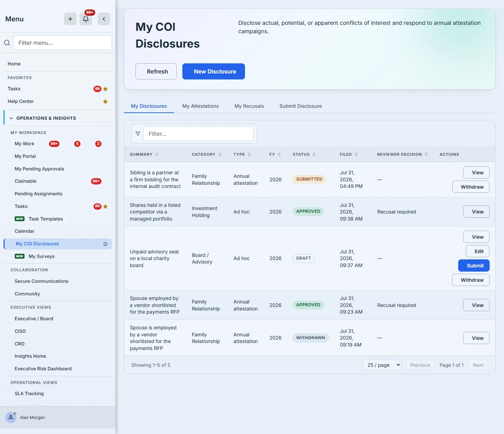504x434 pixels.
Task: Switch to My Disclosures tab
Action: click(149, 106)
